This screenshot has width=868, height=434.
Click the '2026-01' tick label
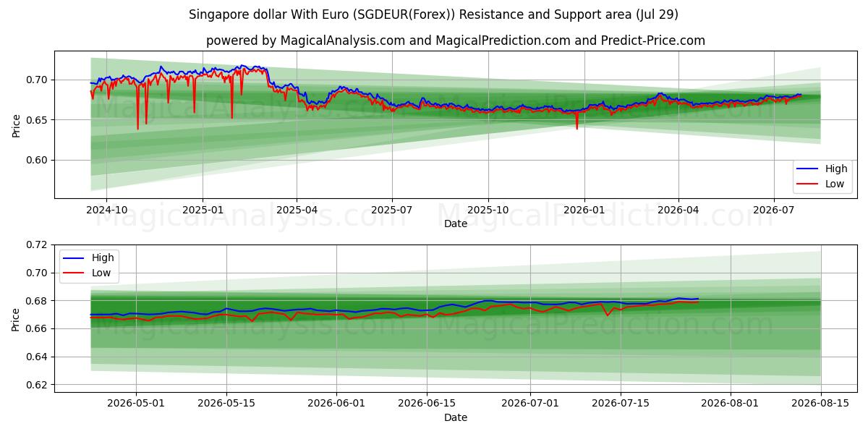(584, 210)
